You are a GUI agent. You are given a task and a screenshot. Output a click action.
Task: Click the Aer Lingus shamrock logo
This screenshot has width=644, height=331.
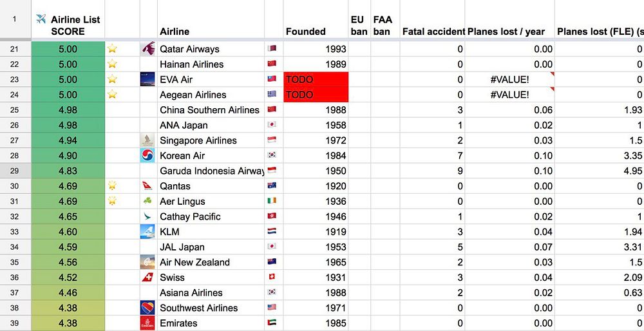point(148,202)
